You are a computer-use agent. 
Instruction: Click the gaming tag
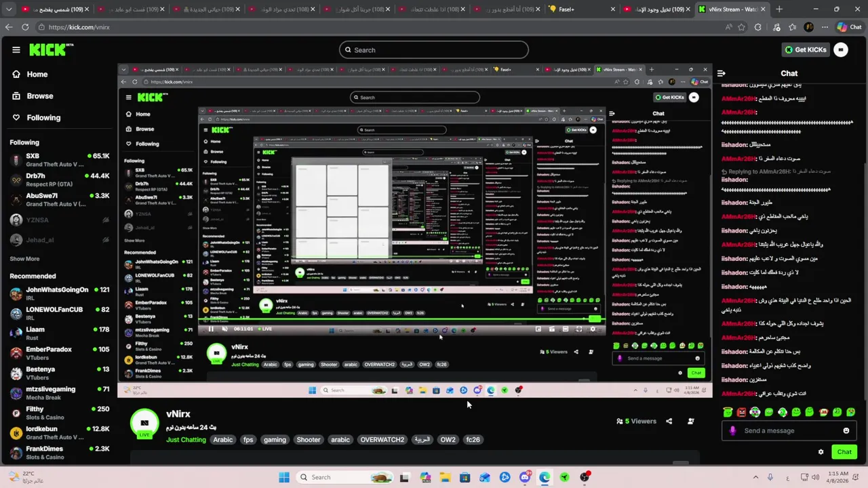pos(275,440)
